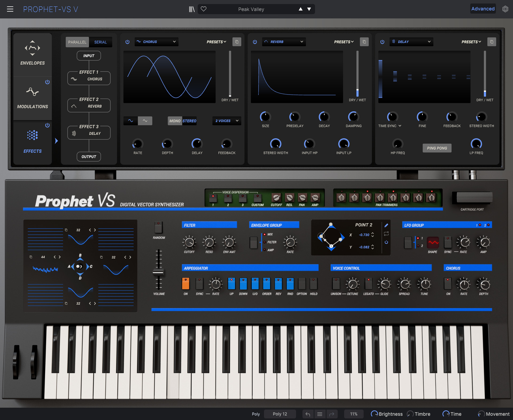Toggle Ping Pong delay button

point(437,148)
